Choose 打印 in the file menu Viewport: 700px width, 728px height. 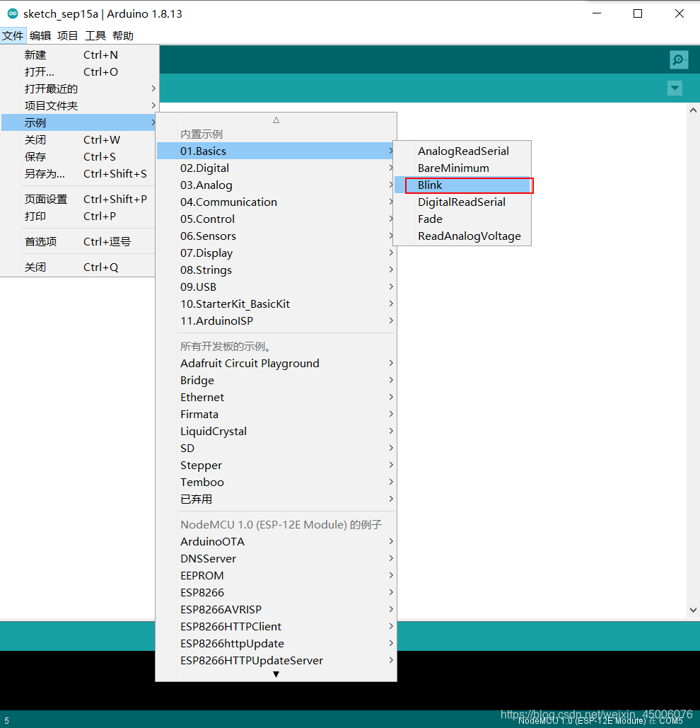pos(79,216)
